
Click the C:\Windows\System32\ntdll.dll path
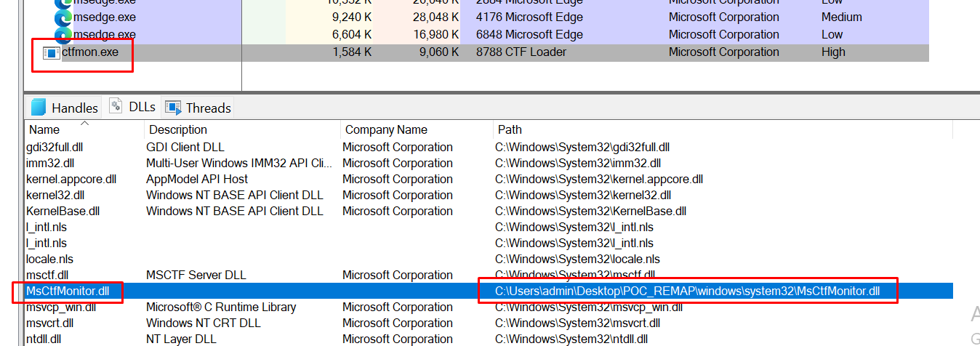571,339
